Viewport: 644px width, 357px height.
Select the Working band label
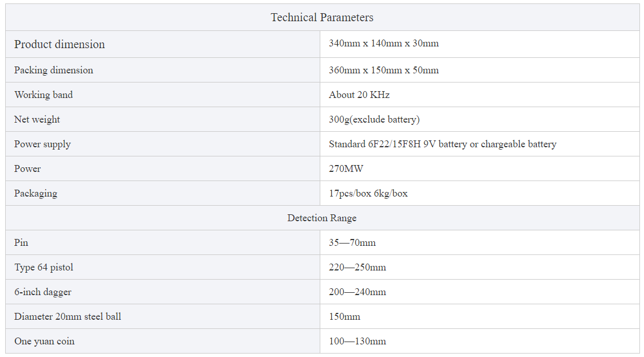44,95
